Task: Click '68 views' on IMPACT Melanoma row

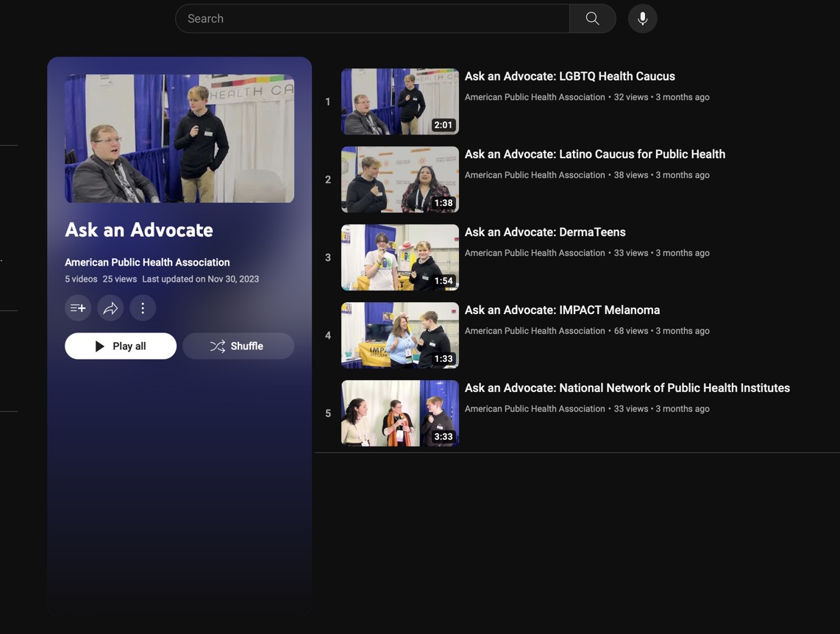Action: click(630, 331)
